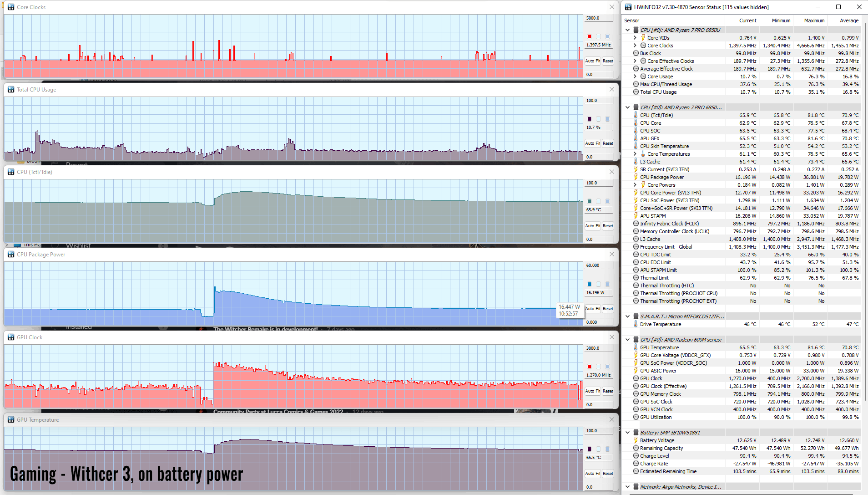This screenshot has width=868, height=495.
Task: Click the Current column header
Action: tap(742, 20)
